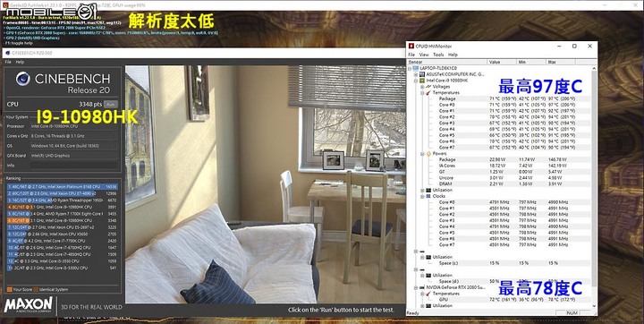Expand the Voltages branch under Intel Core i9
Screen dimensions: 644x324
pyautogui.click(x=422, y=87)
